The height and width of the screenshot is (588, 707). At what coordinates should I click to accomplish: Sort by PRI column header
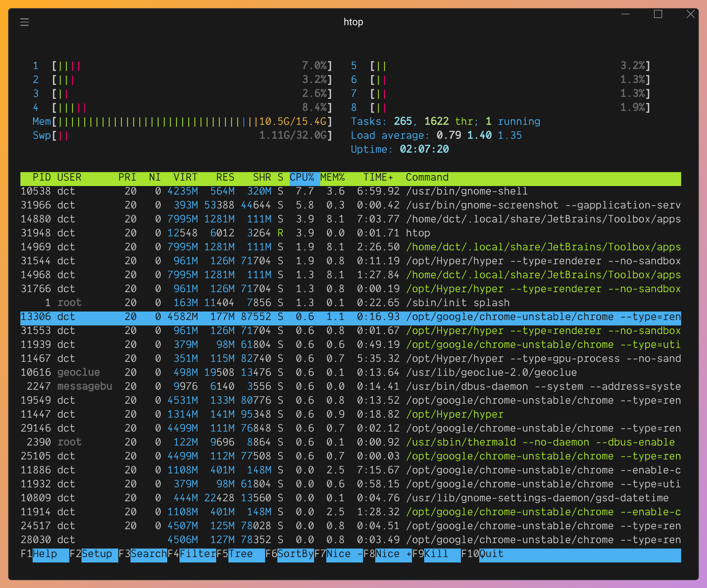pos(127,177)
